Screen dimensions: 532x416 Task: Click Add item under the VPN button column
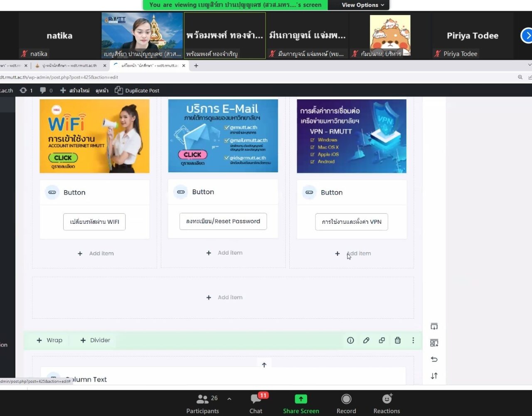[353, 253]
